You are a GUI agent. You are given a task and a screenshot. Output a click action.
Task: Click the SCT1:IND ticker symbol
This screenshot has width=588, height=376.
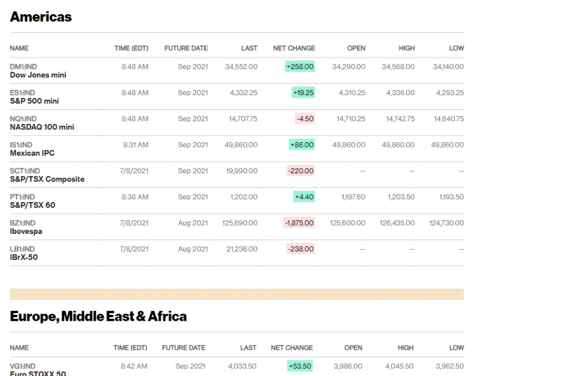[x=25, y=171]
